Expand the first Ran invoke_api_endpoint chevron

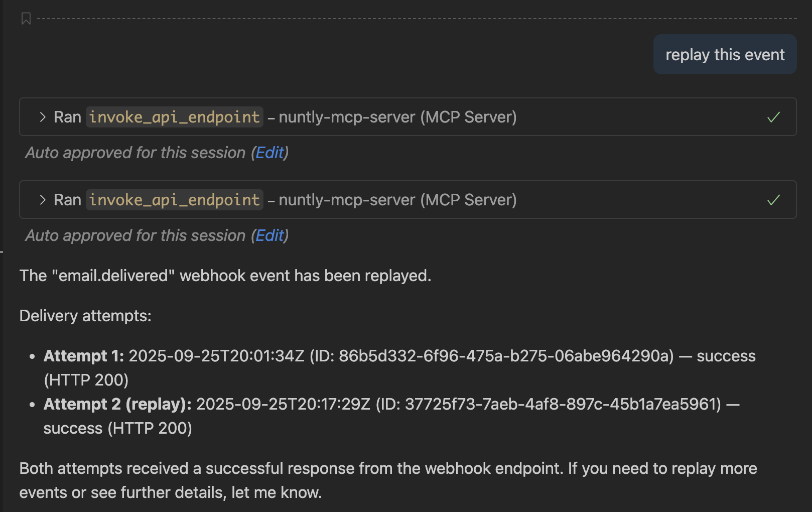43,117
